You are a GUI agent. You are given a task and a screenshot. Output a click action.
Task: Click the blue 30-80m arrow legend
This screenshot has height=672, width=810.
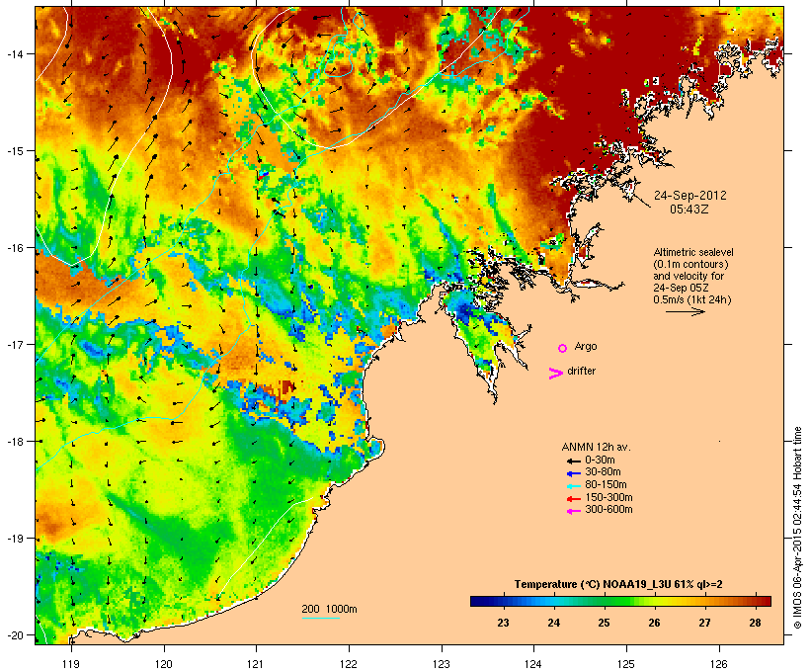pos(574,473)
